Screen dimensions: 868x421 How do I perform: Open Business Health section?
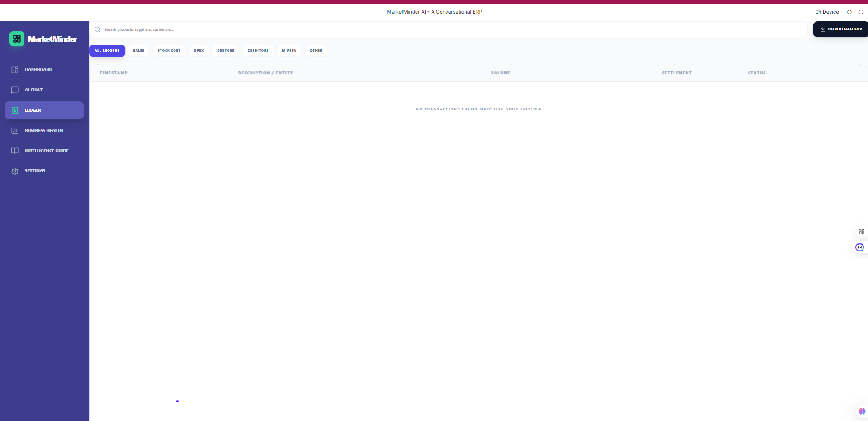pyautogui.click(x=44, y=131)
